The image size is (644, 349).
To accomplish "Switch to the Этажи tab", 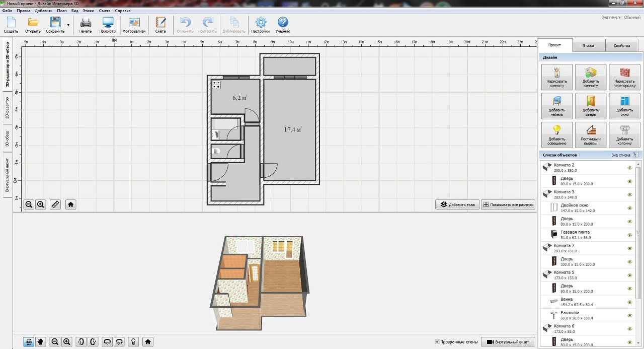I will coord(588,45).
